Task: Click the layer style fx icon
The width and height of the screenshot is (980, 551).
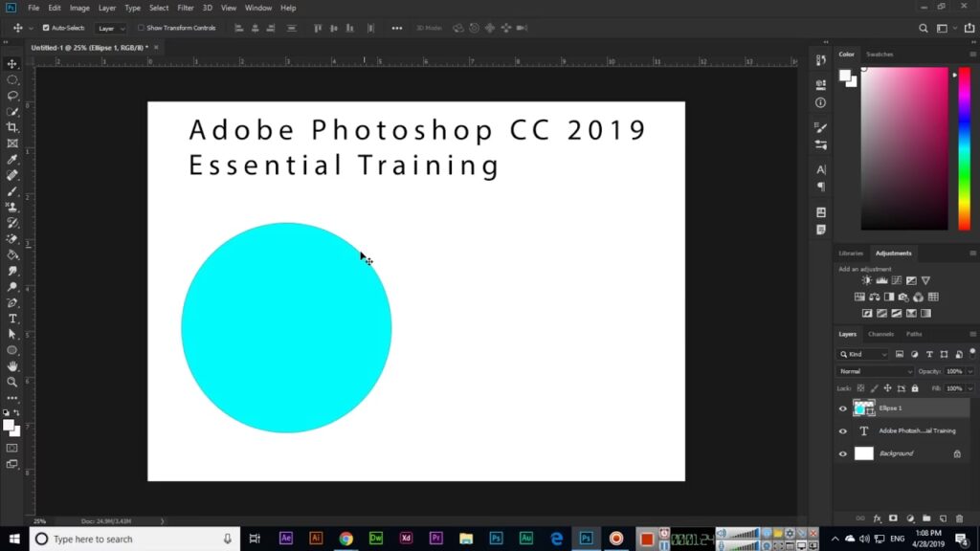Action: pos(877,518)
